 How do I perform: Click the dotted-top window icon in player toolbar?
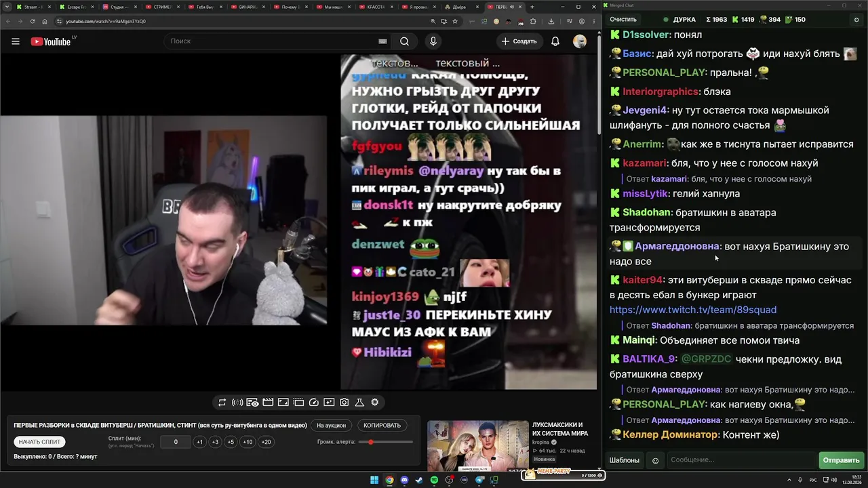[x=298, y=403]
